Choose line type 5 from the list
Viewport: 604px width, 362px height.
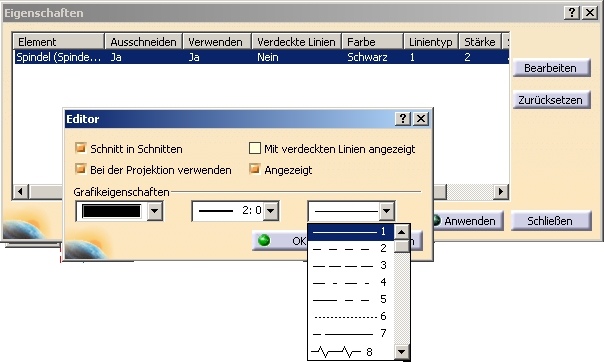point(351,300)
